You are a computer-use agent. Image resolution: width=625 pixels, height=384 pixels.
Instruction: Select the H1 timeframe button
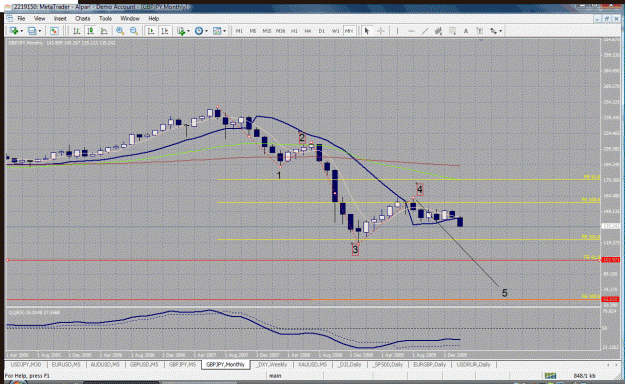click(294, 31)
